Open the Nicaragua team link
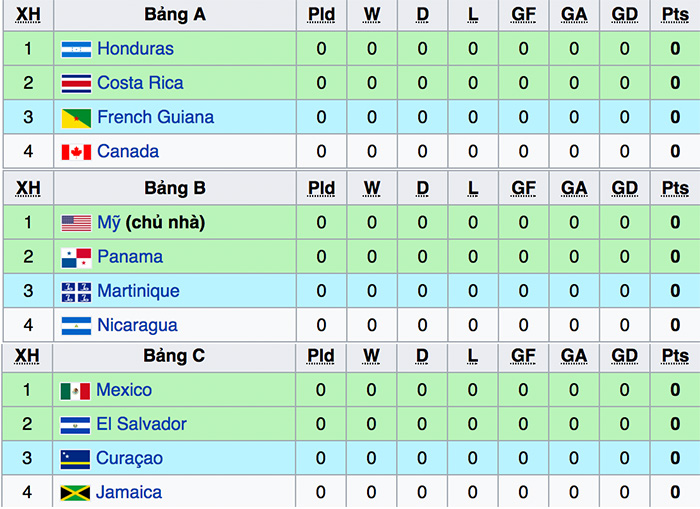This screenshot has width=700, height=509. [137, 325]
